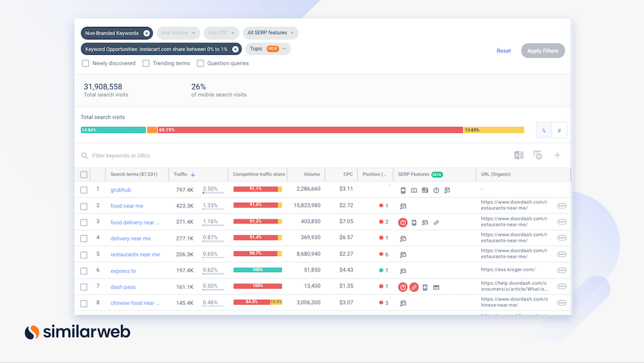Click the mobile SERP feature icon in the grubhub row
The width and height of the screenshot is (644, 363).
[403, 190]
